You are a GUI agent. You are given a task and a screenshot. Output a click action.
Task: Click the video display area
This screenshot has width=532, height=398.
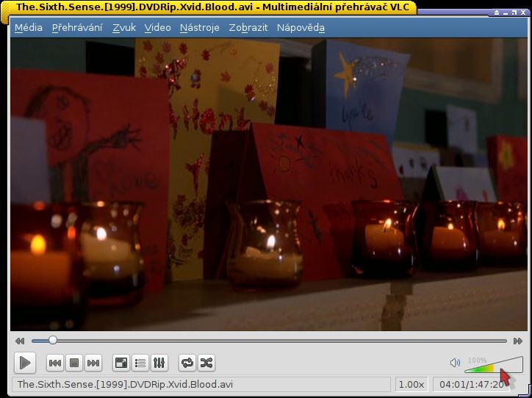[269, 184]
